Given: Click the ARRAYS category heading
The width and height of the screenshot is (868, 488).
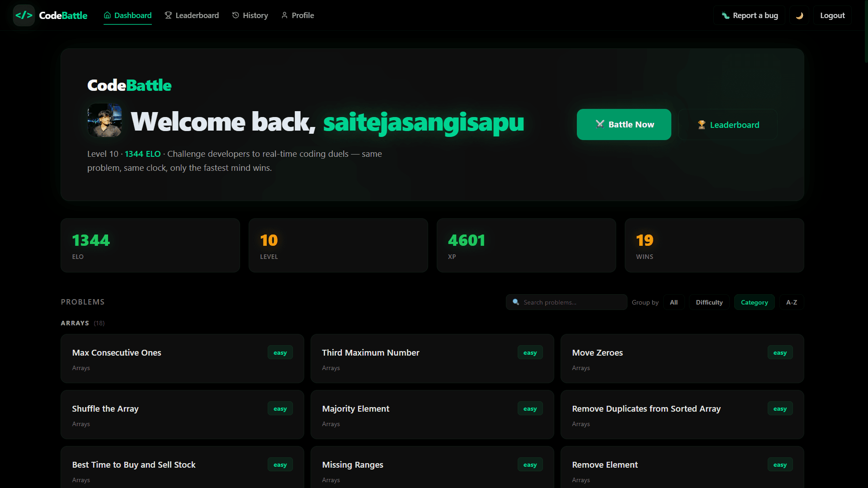Looking at the screenshot, I should (75, 323).
